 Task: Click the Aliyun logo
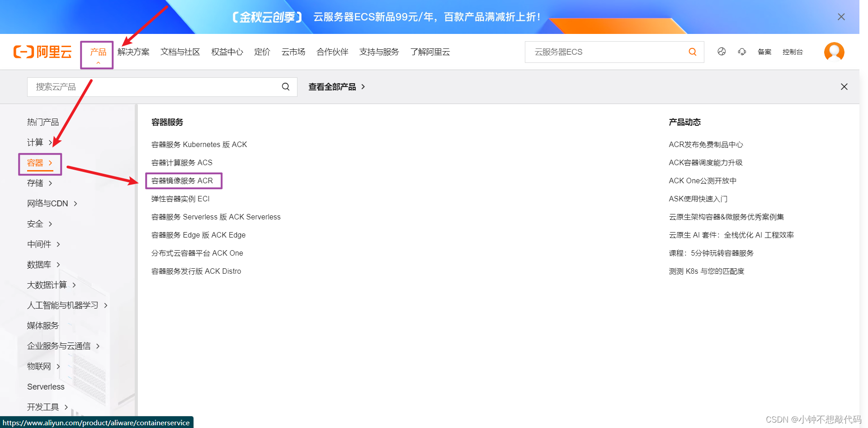(42, 52)
